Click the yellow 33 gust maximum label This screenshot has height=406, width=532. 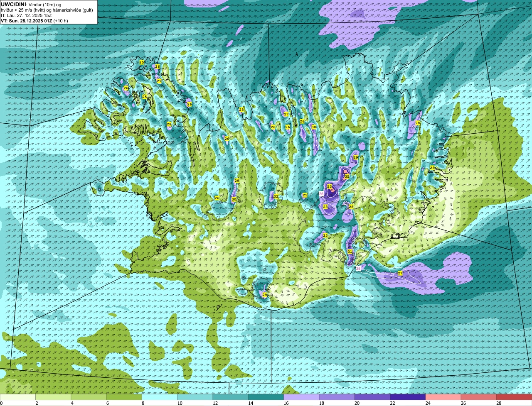click(329, 186)
